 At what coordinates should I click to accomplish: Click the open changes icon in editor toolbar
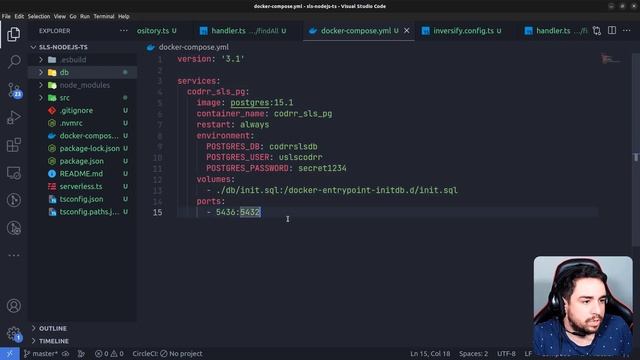(597, 31)
